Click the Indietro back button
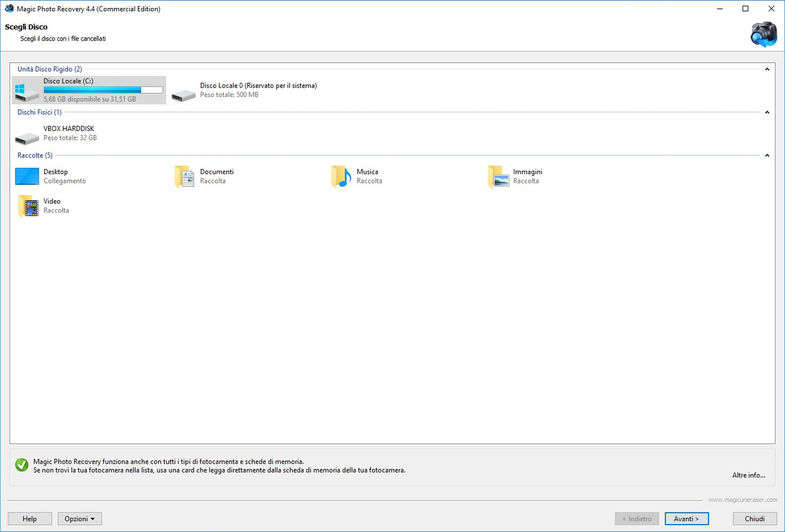Viewport: 785px width, 532px height. 637,519
